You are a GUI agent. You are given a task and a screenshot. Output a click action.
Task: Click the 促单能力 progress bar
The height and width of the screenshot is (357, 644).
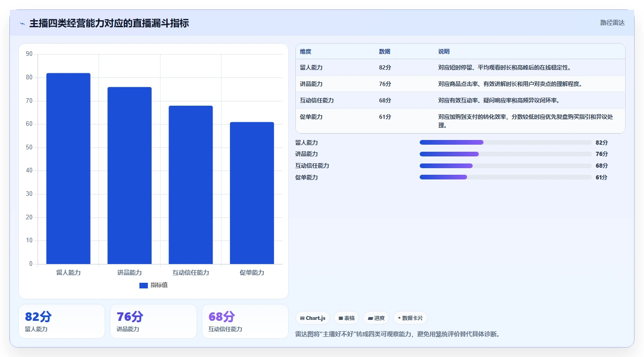pyautogui.click(x=506, y=177)
